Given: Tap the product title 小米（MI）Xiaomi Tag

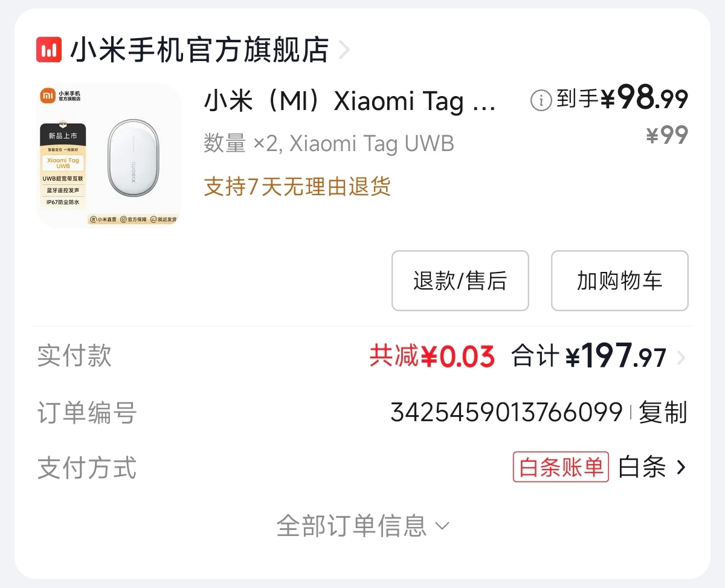Looking at the screenshot, I should pyautogui.click(x=349, y=101).
